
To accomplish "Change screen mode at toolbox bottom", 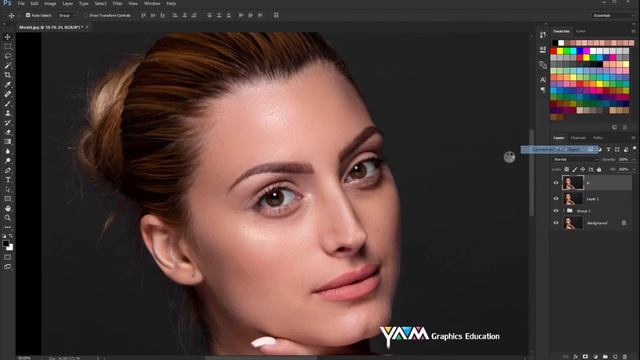I will point(8,267).
